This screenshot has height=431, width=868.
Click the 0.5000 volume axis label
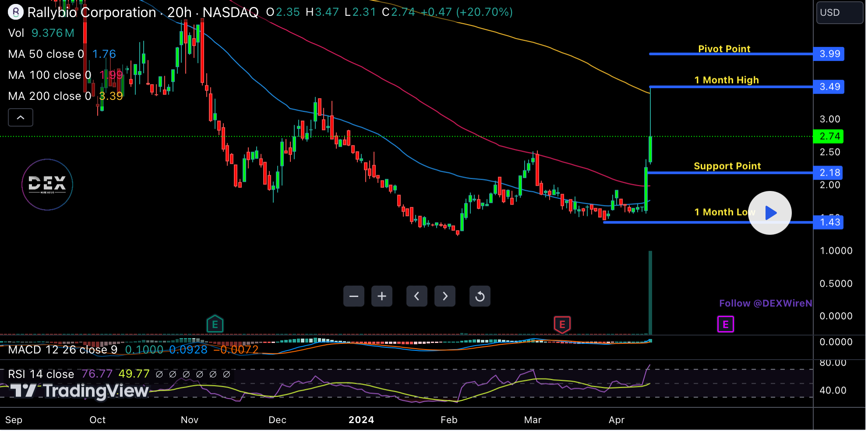click(836, 284)
